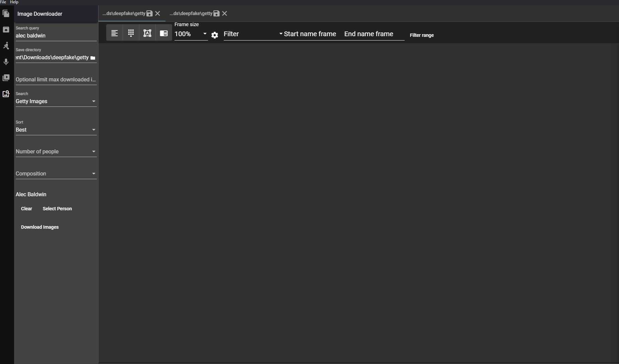This screenshot has width=619, height=364.
Task: Click the Select Person button
Action: (x=57, y=209)
